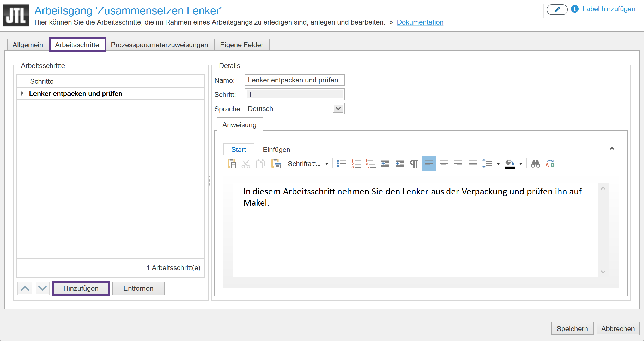This screenshot has width=644, height=341.
Task: Click the Hinzufügen button
Action: pyautogui.click(x=81, y=288)
